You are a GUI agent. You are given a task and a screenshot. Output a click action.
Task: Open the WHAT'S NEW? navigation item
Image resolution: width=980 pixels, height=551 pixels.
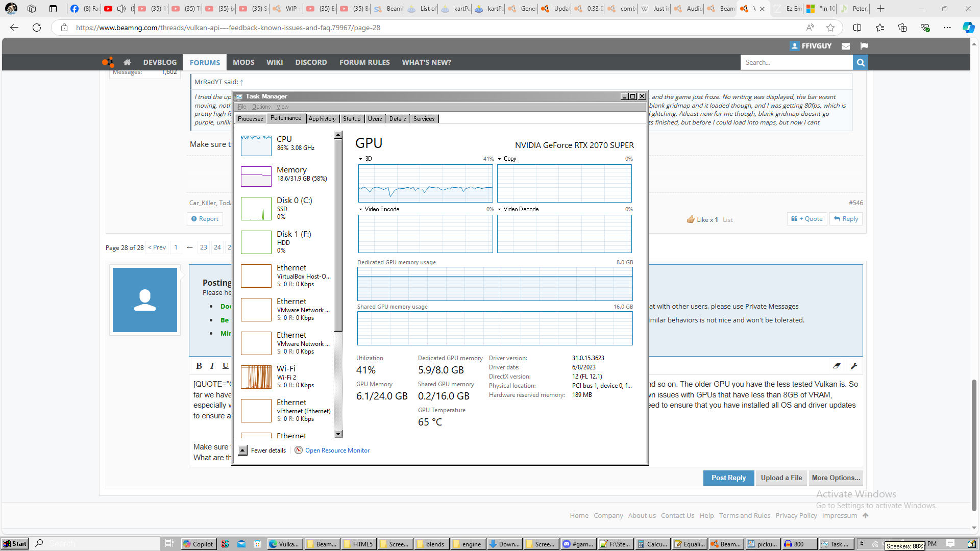pyautogui.click(x=426, y=62)
